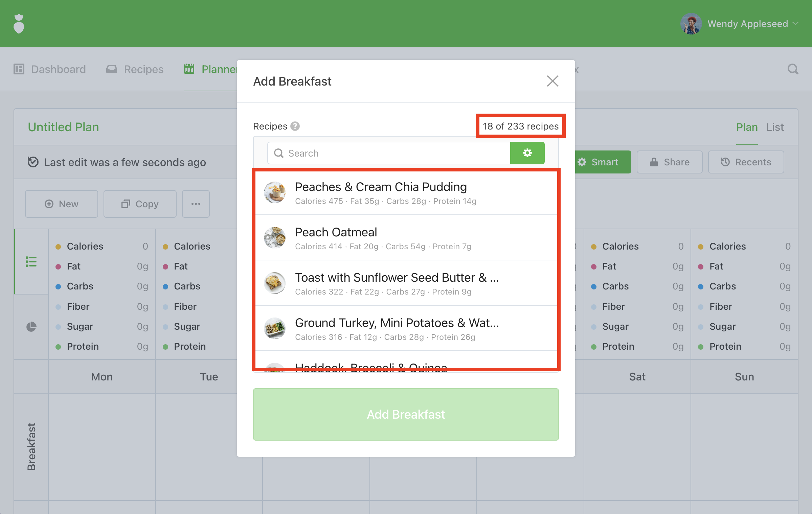This screenshot has width=812, height=514.
Task: Select the nutrition list view icon
Action: pyautogui.click(x=31, y=261)
